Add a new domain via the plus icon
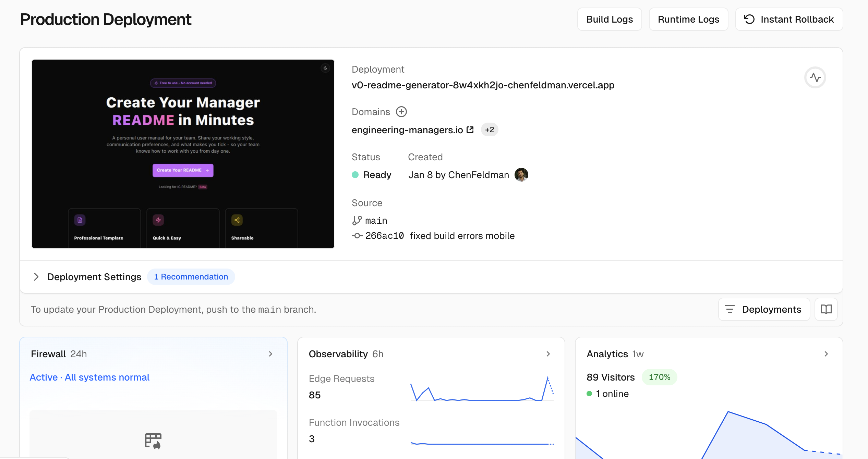Image resolution: width=868 pixels, height=459 pixels. (x=401, y=112)
